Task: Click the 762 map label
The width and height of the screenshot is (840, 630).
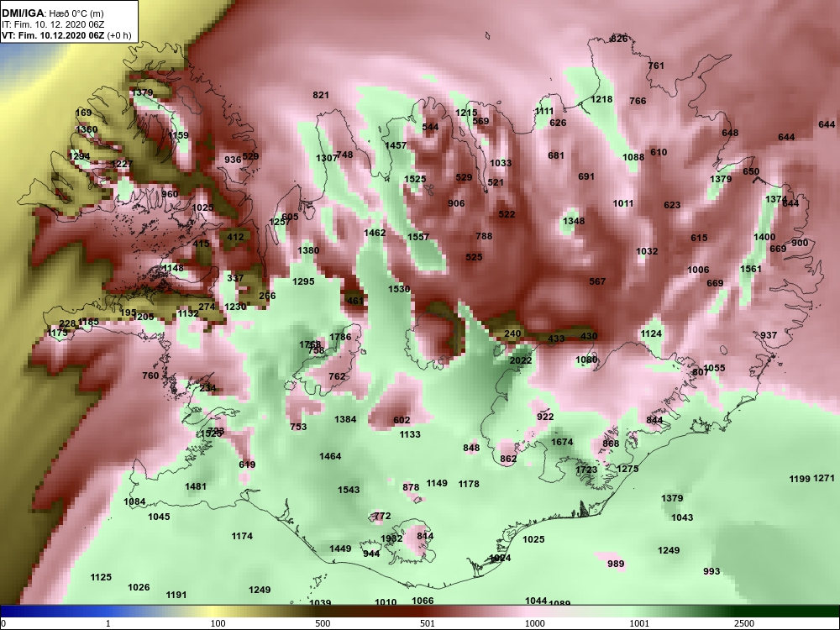Action: (x=337, y=376)
